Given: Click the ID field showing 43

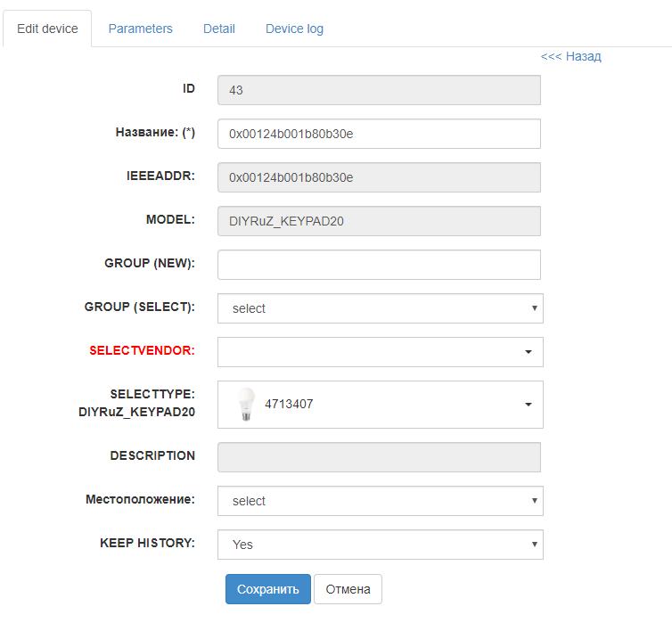Looking at the screenshot, I should tap(379, 90).
